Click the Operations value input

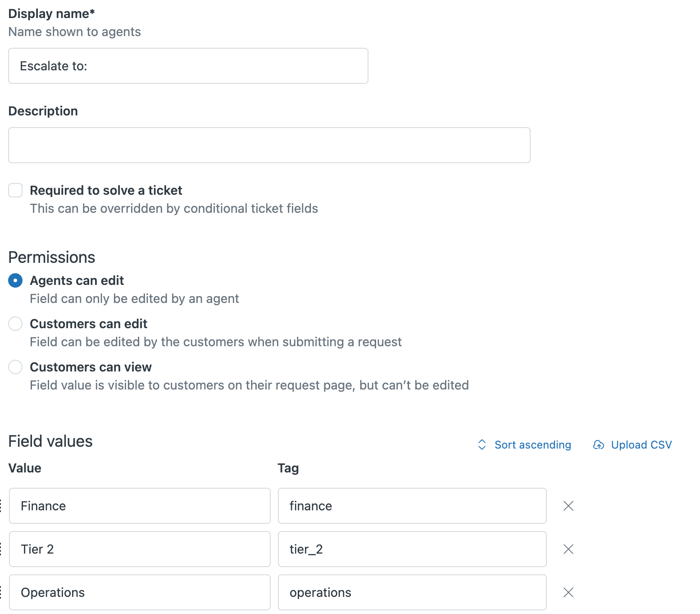click(140, 592)
